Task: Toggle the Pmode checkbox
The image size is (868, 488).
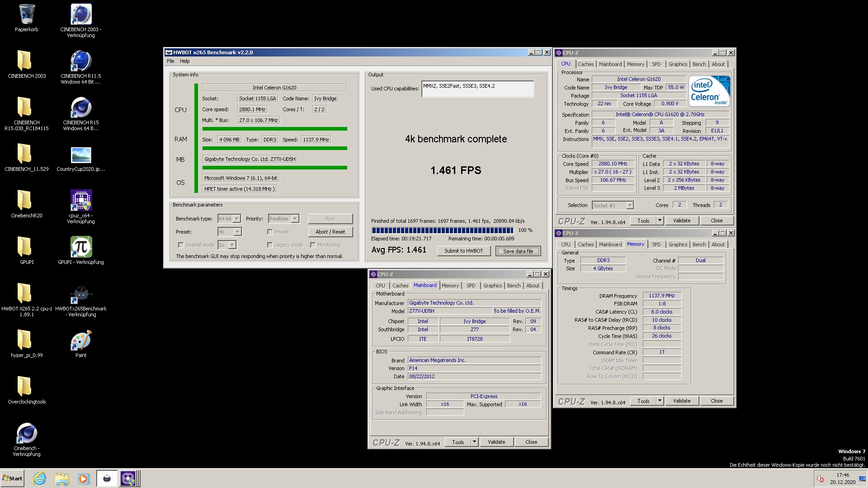Action: pyautogui.click(x=270, y=232)
